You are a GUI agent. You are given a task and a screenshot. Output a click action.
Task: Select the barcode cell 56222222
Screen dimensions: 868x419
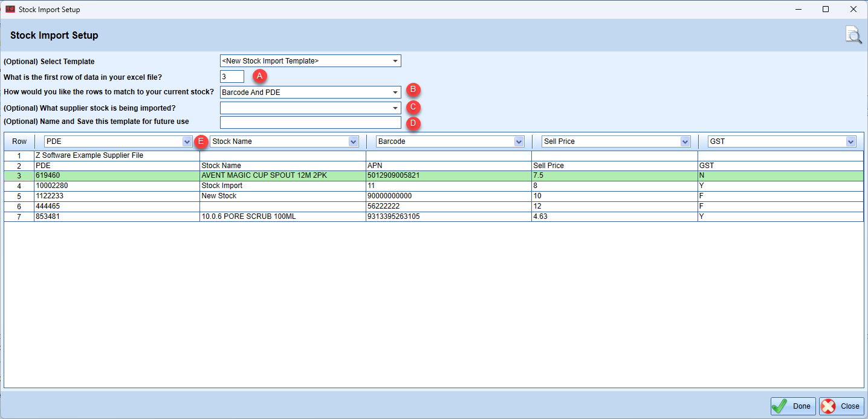tap(449, 206)
